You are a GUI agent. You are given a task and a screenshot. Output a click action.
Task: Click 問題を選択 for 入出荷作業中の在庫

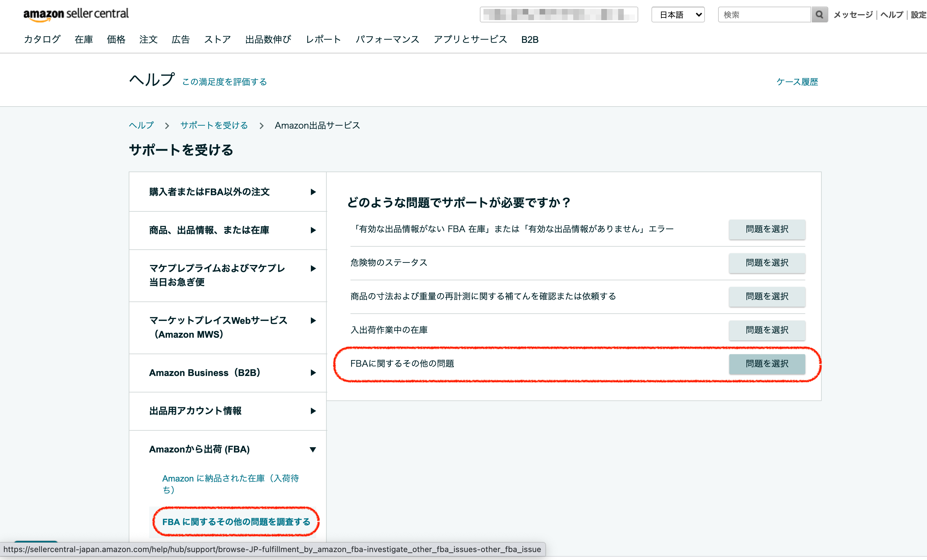(x=767, y=330)
